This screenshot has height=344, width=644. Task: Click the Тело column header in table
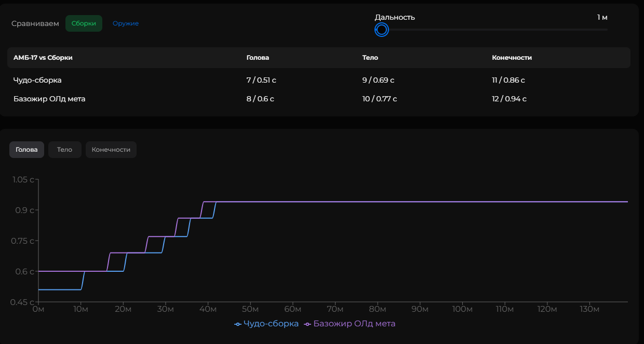click(370, 58)
